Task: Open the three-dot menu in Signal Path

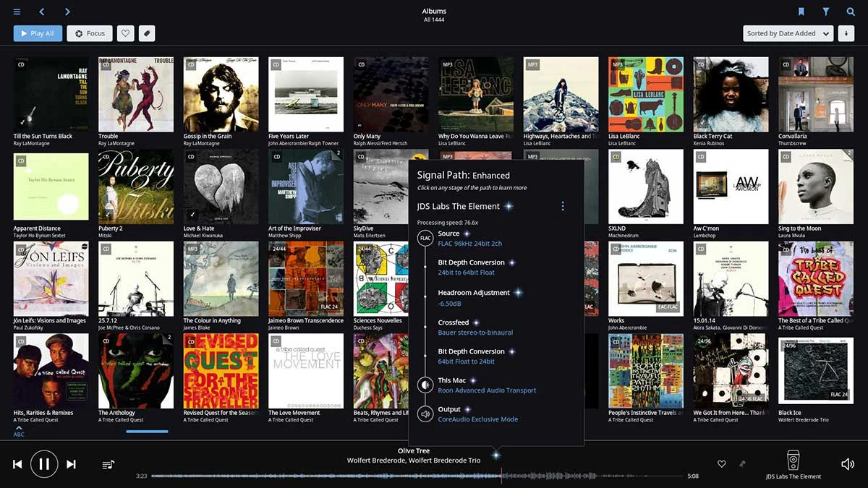Action: tap(563, 206)
